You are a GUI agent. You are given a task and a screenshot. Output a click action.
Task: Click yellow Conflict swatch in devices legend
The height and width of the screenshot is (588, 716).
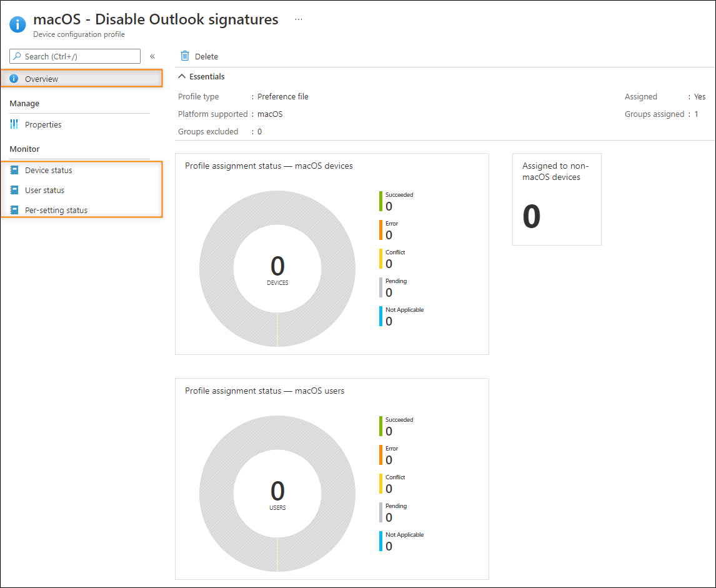pos(381,259)
